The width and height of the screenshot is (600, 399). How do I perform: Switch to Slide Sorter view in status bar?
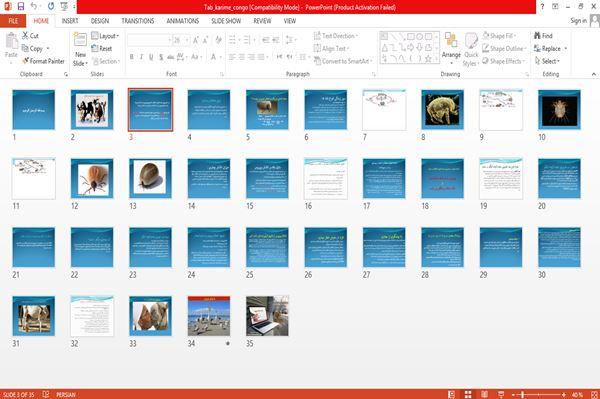(x=468, y=394)
